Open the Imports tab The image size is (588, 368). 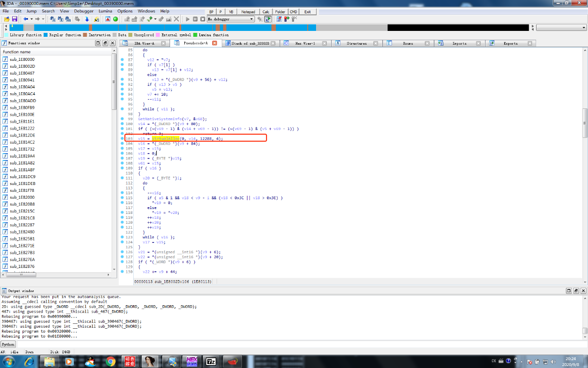click(459, 43)
